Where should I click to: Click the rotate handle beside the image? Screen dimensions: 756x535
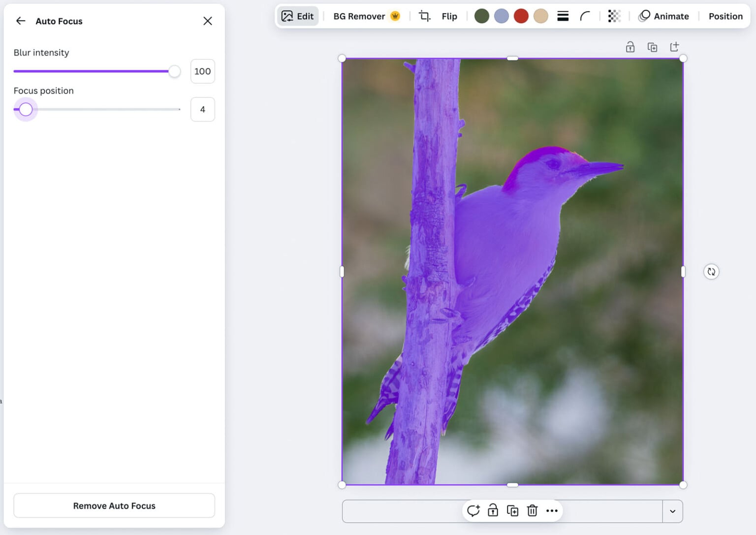(x=711, y=271)
